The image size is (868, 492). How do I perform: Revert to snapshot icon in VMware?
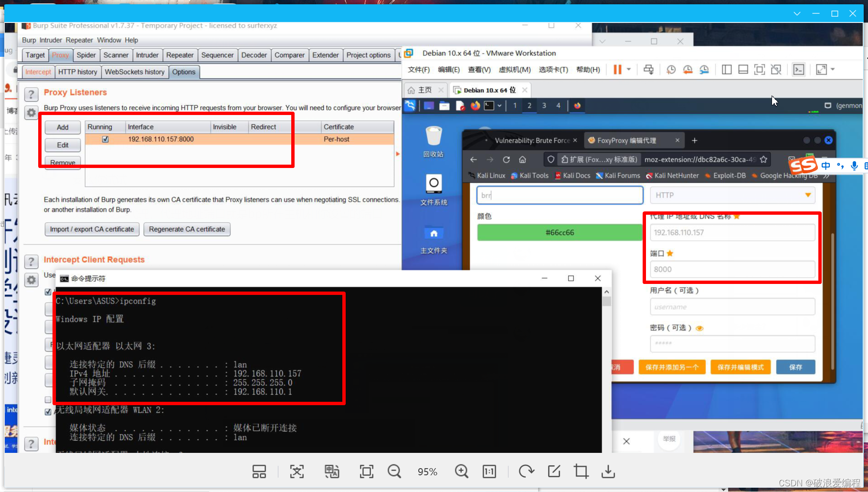(688, 70)
